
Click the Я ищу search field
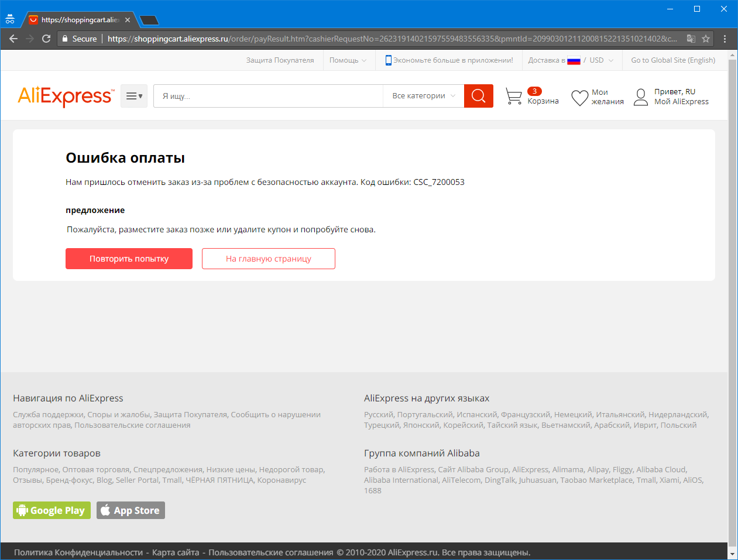268,96
